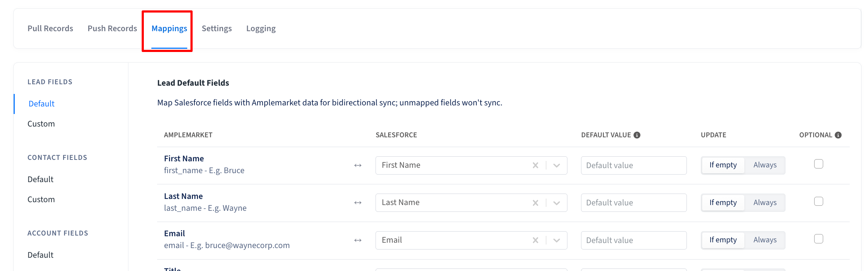
Task: Click the Optional info icon
Action: pos(838,135)
